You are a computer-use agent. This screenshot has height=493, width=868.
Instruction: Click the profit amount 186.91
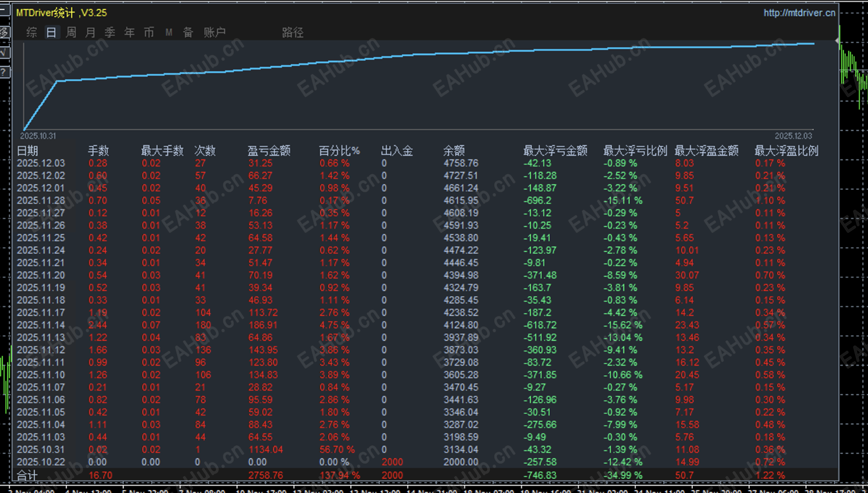tap(263, 325)
